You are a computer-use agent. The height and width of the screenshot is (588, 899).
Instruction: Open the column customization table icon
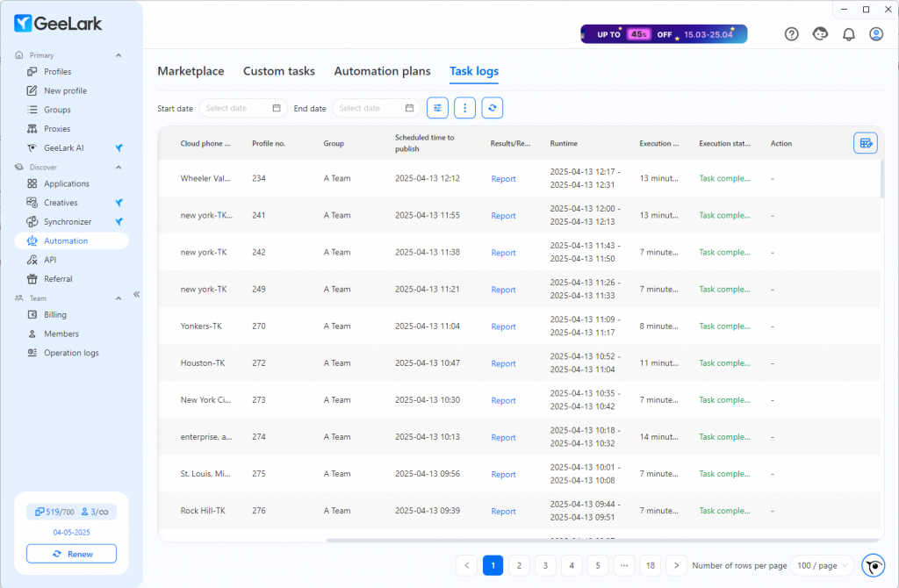(x=865, y=143)
